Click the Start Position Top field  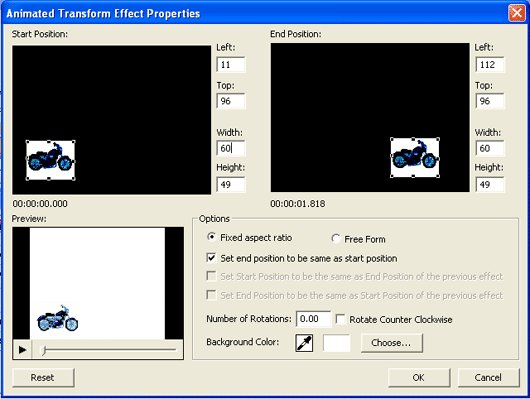[231, 101]
